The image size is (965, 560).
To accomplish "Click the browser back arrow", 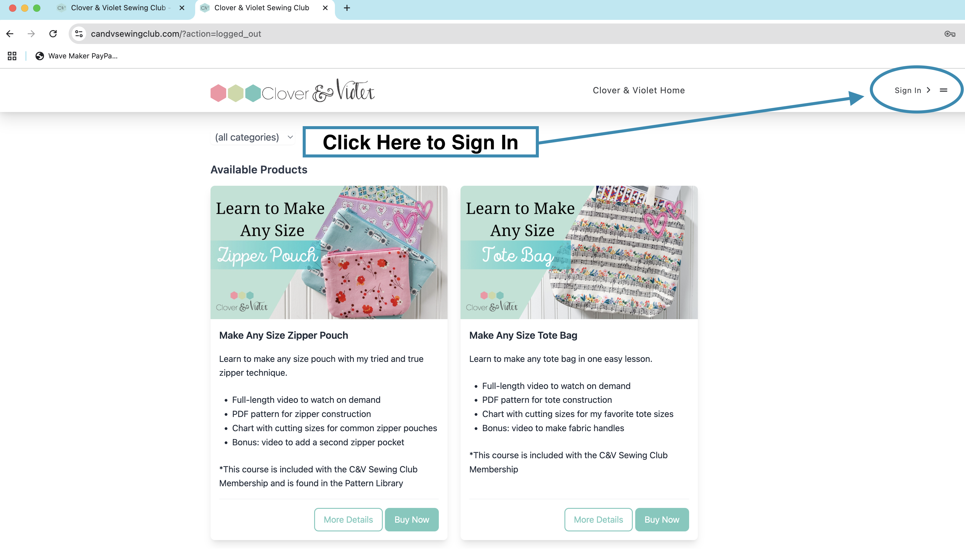I will point(10,34).
